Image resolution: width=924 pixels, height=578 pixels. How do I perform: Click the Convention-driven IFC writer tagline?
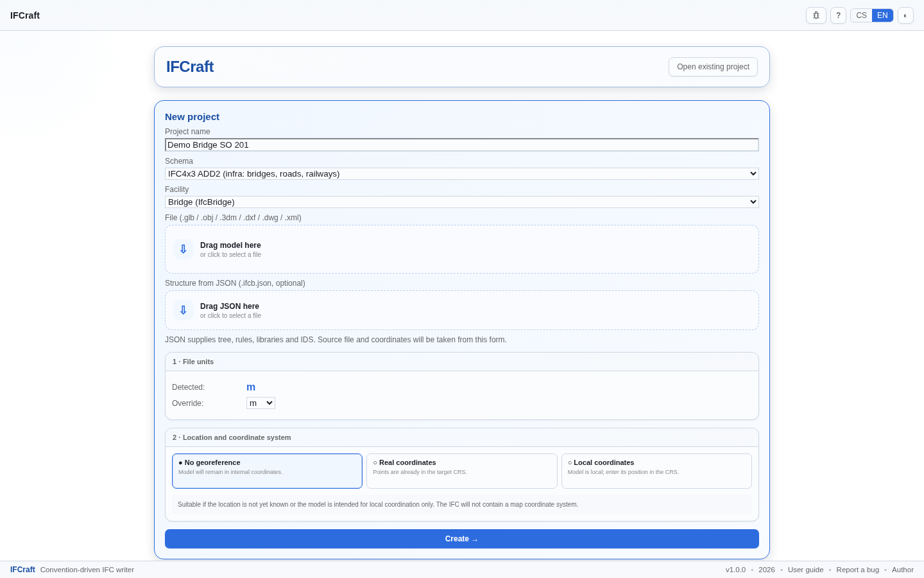[x=87, y=570]
